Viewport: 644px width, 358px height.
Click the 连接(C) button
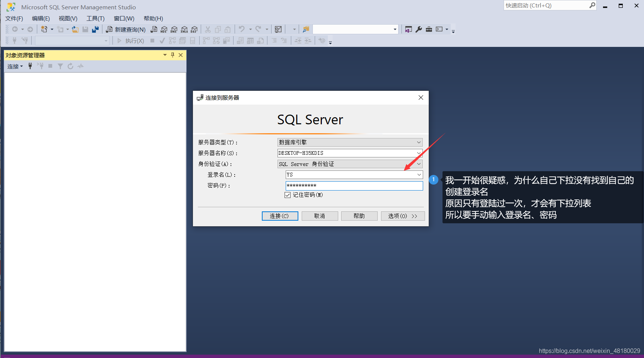[280, 216]
